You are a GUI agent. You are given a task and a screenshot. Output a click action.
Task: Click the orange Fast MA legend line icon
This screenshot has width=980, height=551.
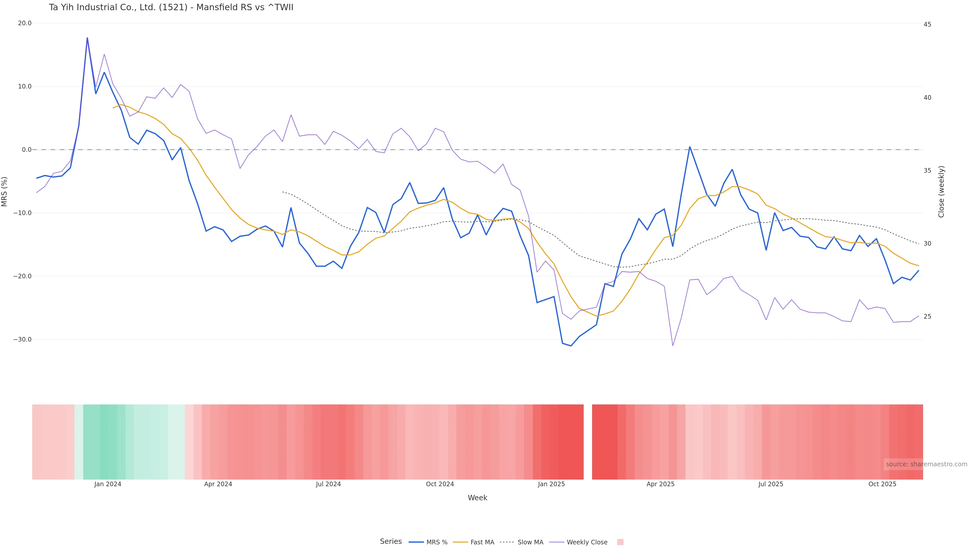pyautogui.click(x=460, y=542)
